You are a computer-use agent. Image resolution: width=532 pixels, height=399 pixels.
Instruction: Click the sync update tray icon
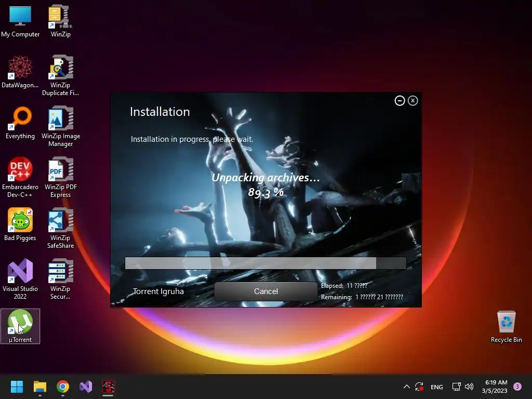coord(419,387)
